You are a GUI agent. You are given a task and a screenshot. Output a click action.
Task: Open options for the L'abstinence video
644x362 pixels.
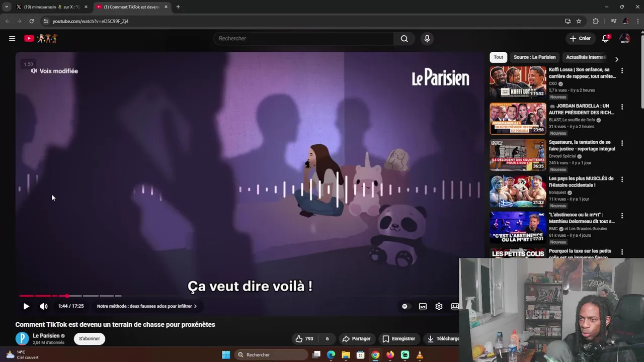[622, 216]
